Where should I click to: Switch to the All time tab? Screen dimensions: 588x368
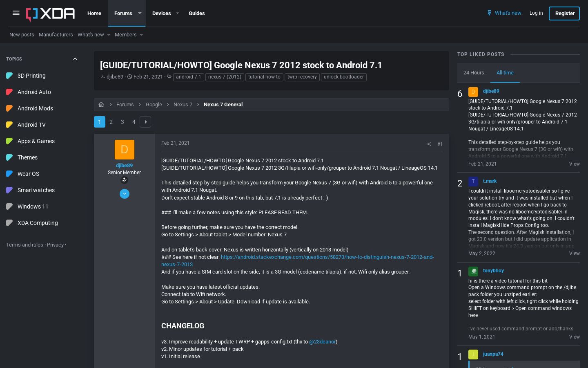tap(505, 73)
